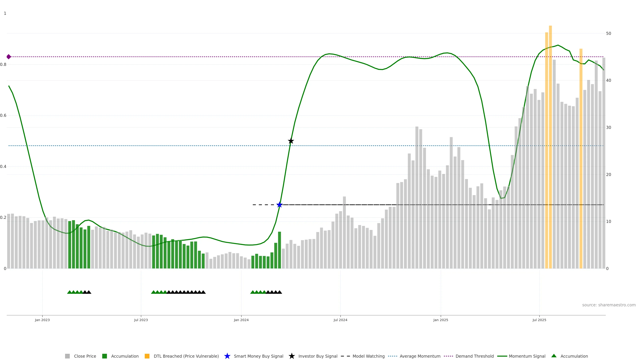Viewport: 644px width, 362px height.
Task: Click the blue Smart Money Buy star on chart
Action: [280, 205]
